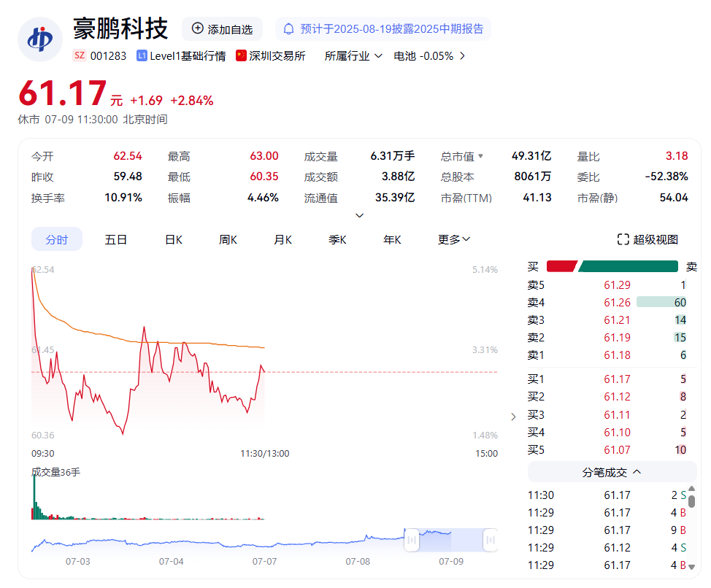Switch to the 五日 chart tab

coord(115,239)
